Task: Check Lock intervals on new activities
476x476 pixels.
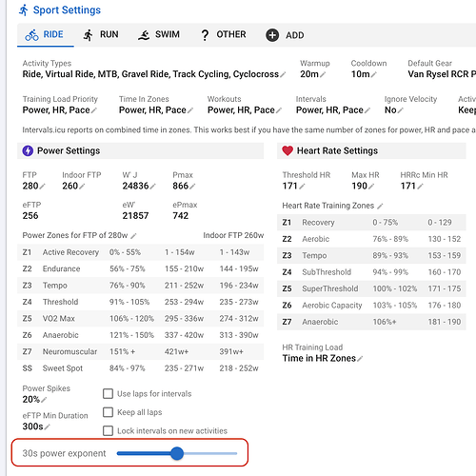Action: [x=108, y=431]
